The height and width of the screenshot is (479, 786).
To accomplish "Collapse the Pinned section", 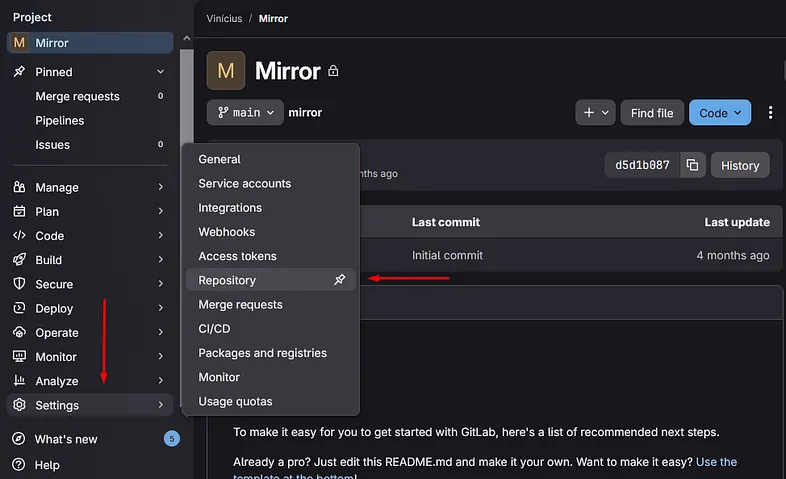I will pos(160,72).
